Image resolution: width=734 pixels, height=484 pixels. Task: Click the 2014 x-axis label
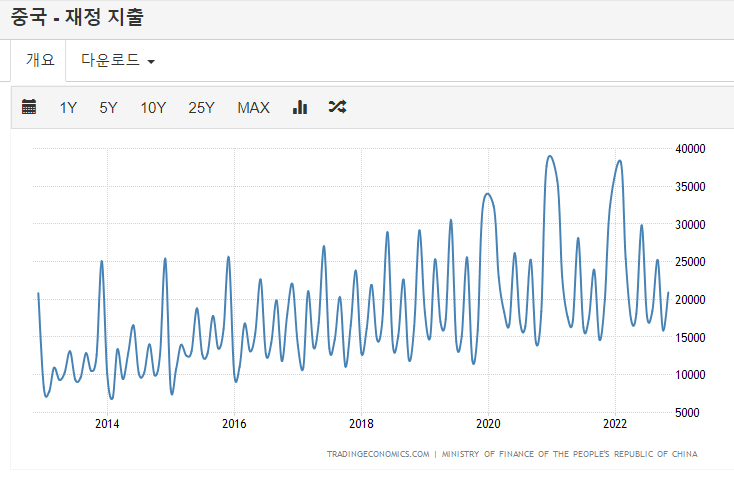click(x=107, y=424)
